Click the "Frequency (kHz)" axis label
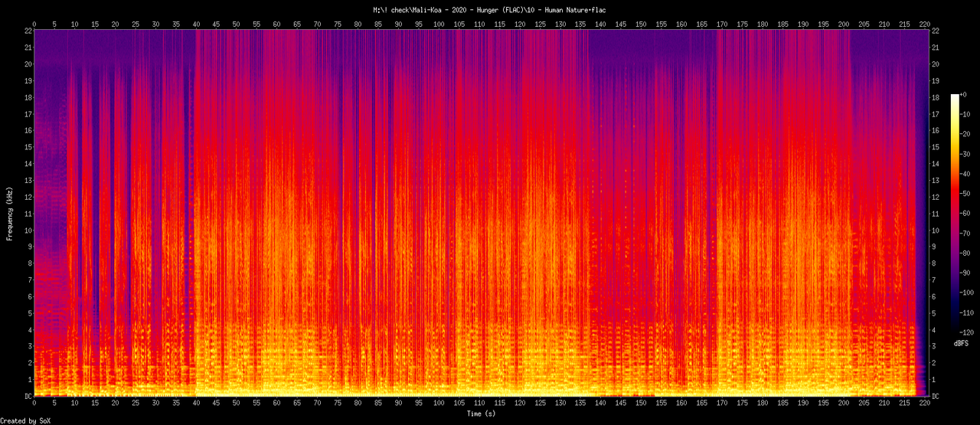980x425 pixels. click(10, 213)
